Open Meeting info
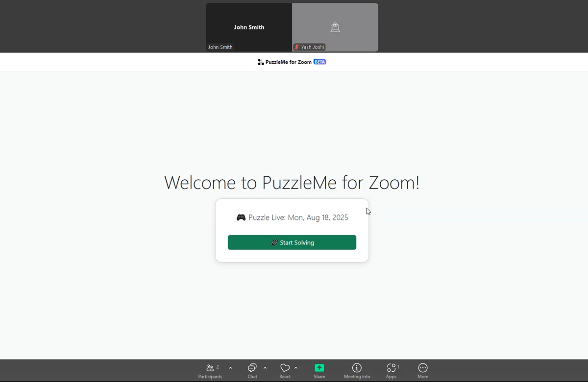 pyautogui.click(x=357, y=371)
